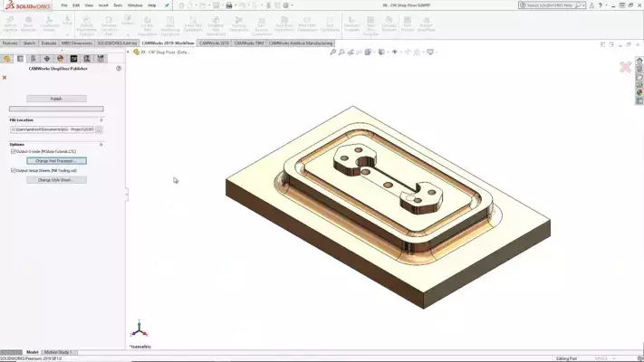The height and width of the screenshot is (362, 644).
Task: Open the SolidWorks Resources task pane home icon
Action: [639, 61]
